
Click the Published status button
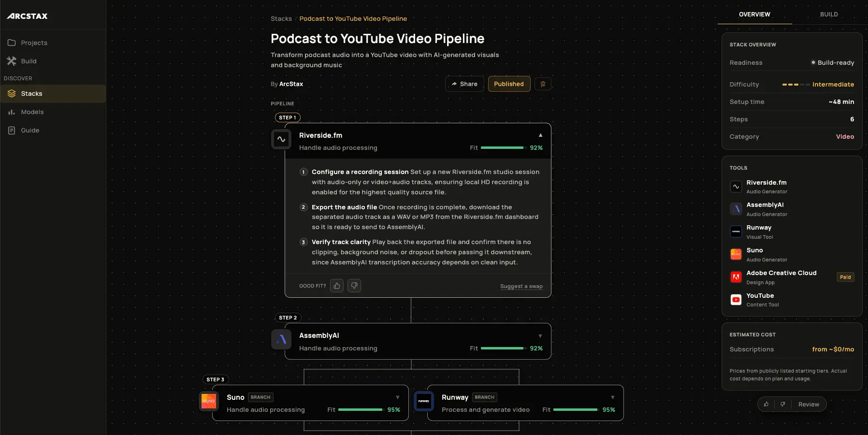tap(509, 84)
